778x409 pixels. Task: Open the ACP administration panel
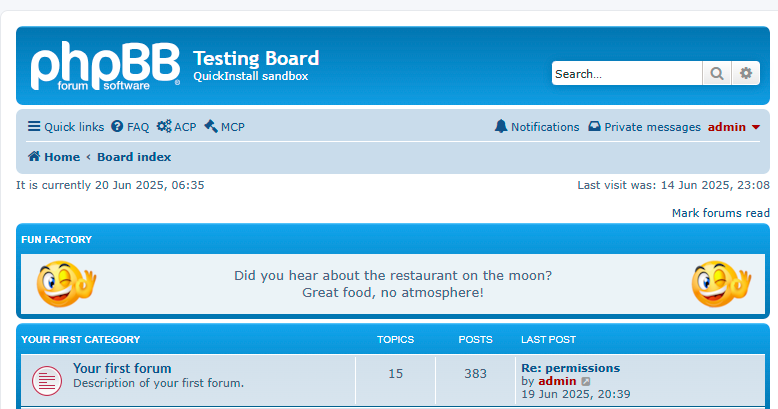[176, 127]
